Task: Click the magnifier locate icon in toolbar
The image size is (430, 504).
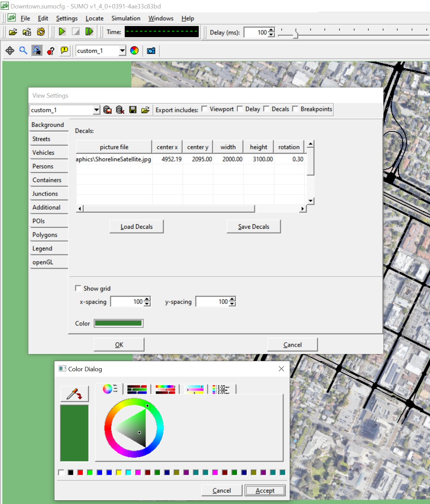Action: coord(23,51)
